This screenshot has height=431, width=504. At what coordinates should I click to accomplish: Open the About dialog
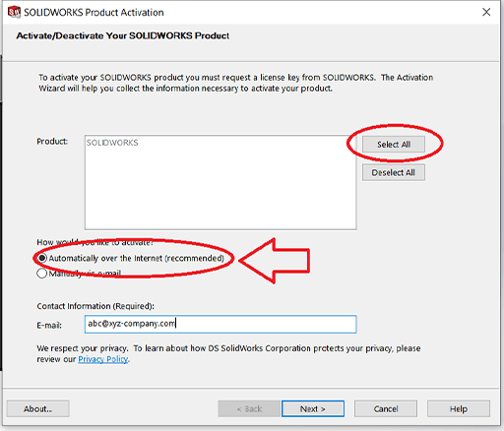(x=37, y=408)
